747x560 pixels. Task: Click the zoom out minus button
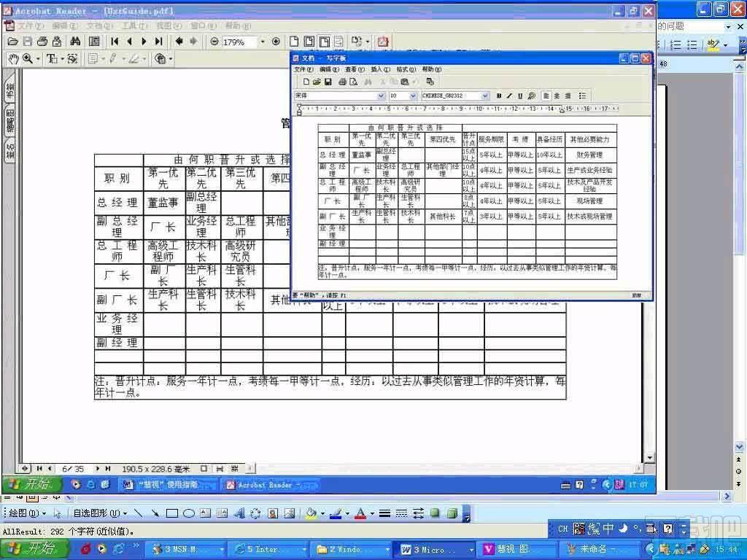[x=214, y=42]
